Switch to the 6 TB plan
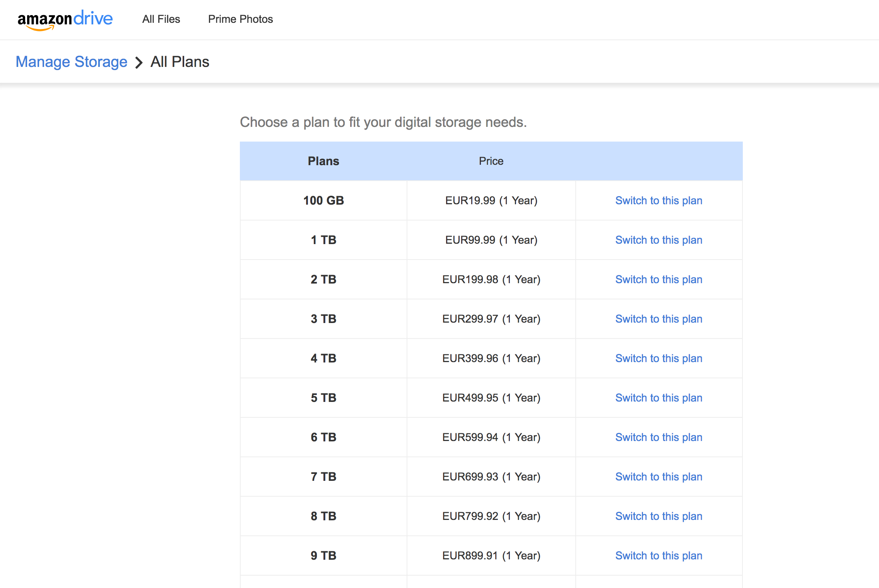This screenshot has width=879, height=588. click(x=658, y=437)
